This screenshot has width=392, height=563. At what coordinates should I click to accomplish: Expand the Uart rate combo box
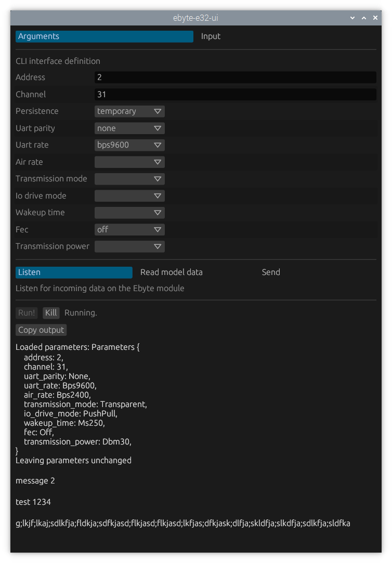129,145
